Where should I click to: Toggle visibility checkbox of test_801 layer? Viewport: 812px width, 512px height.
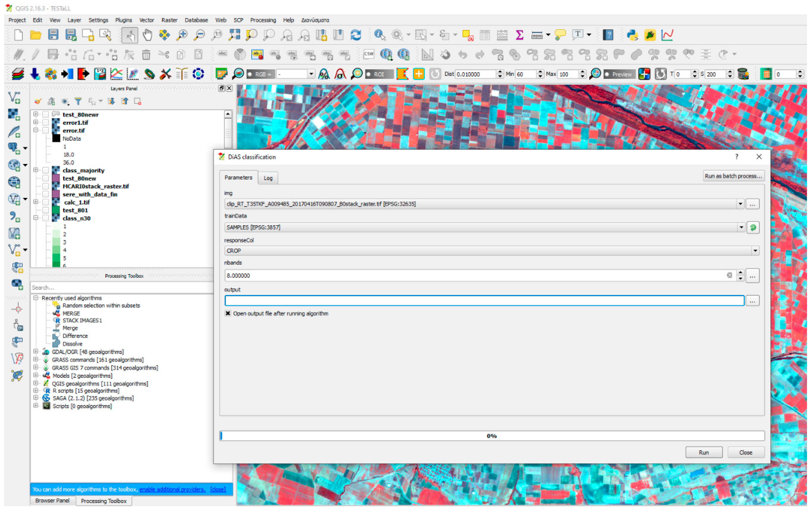(x=45, y=210)
